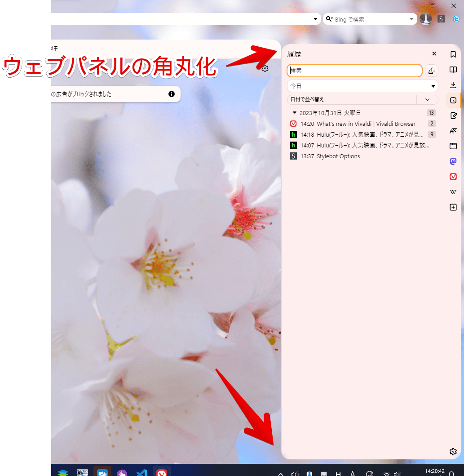Click the 9 count badge on Hulu entry
The height and width of the screenshot is (476, 464).
click(432, 134)
